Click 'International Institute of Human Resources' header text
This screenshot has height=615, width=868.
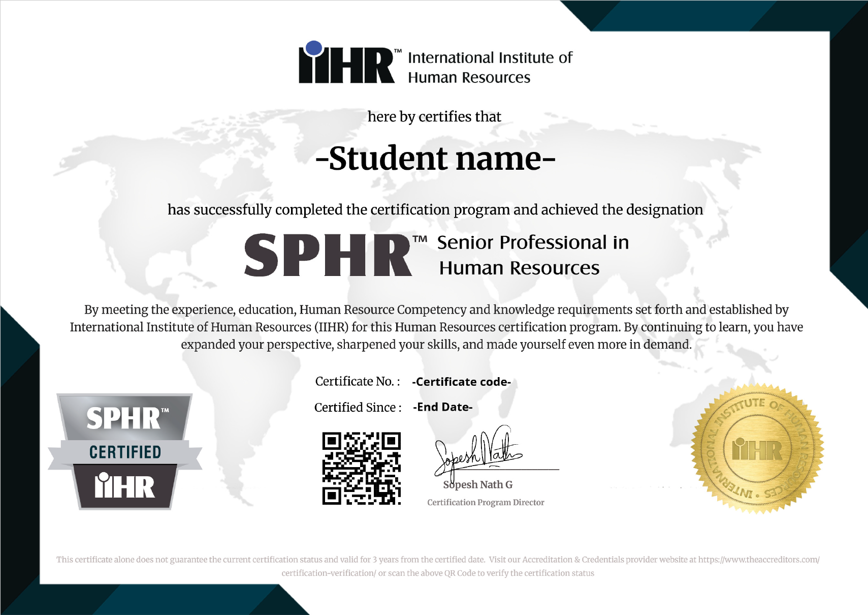point(490,67)
